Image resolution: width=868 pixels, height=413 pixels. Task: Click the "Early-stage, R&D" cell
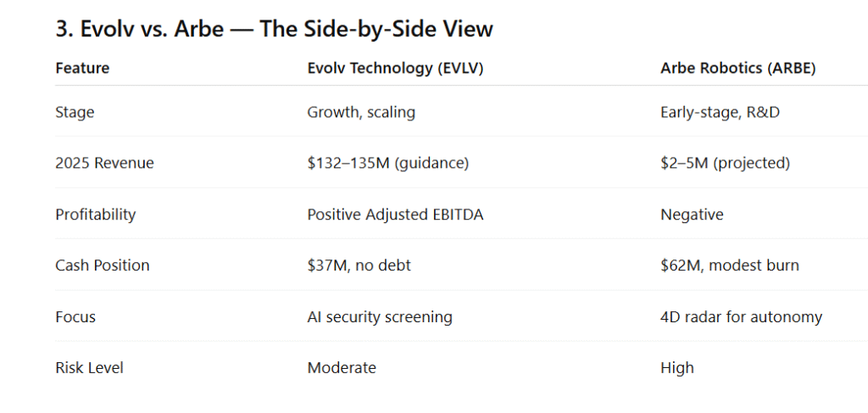point(720,112)
